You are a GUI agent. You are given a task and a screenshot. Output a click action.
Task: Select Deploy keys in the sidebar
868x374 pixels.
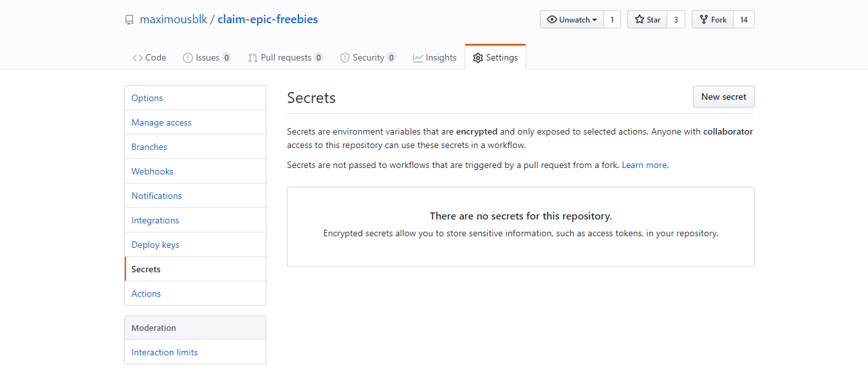(195, 245)
